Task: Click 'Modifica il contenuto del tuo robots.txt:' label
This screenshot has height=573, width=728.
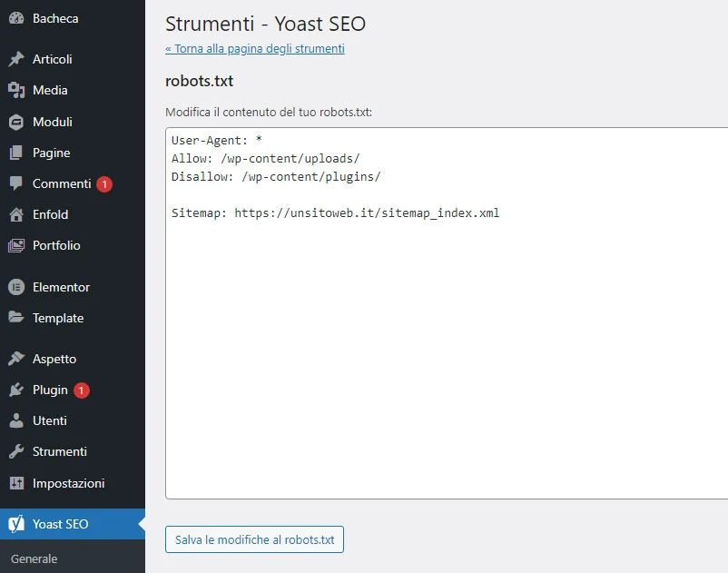Action: (269, 112)
